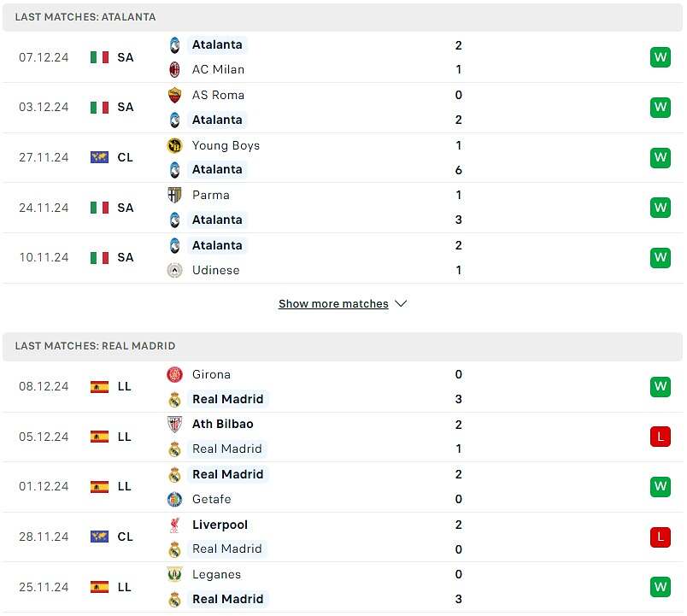This screenshot has width=687, height=616.
Task: Open the Young Boys team link
Action: click(226, 145)
